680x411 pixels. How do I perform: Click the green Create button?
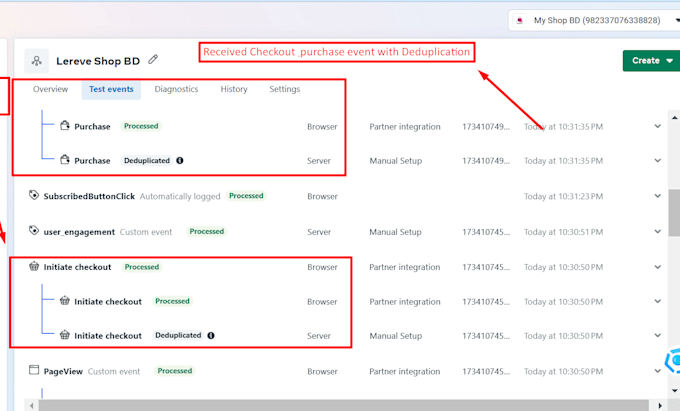pyautogui.click(x=651, y=61)
